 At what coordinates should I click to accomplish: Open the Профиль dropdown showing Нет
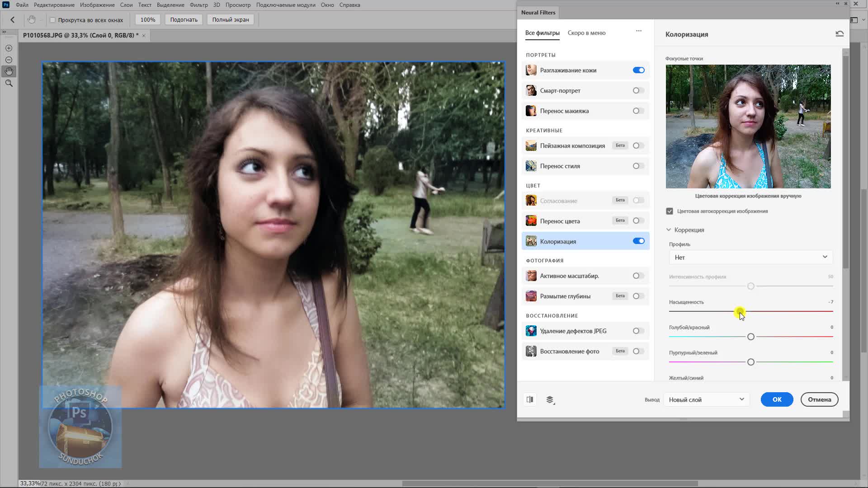750,257
